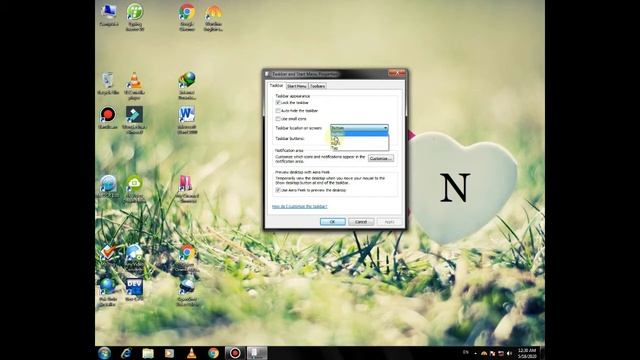The image size is (640, 360).
Task: Toggle Use Aero Peek to preview desktop
Action: (x=278, y=190)
